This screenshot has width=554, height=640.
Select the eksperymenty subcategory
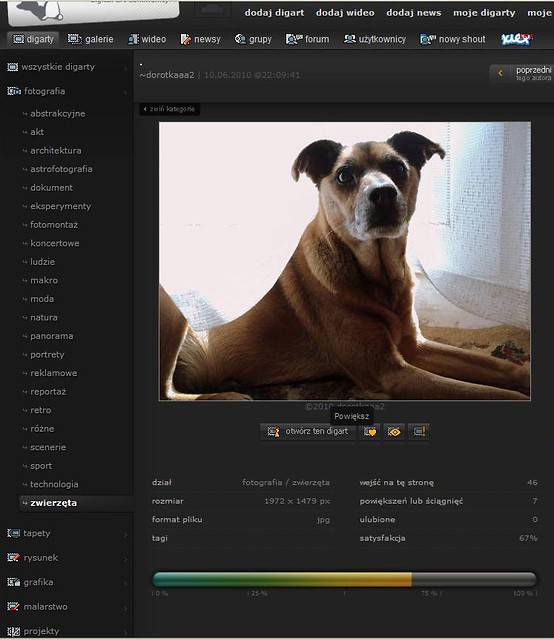(60, 206)
